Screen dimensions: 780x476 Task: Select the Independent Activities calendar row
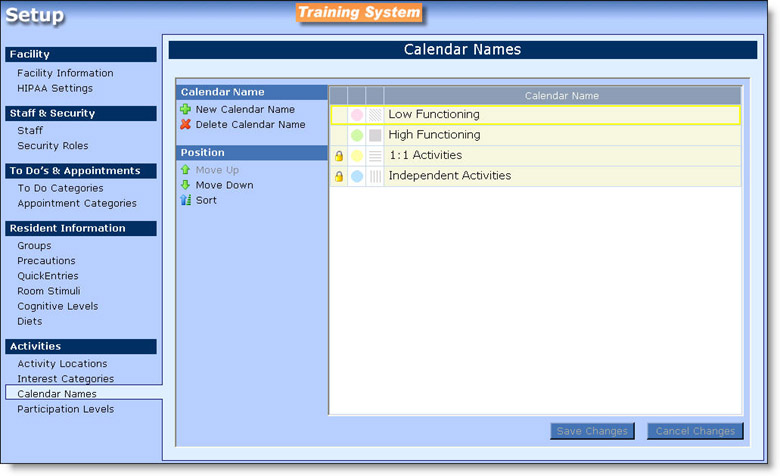535,176
